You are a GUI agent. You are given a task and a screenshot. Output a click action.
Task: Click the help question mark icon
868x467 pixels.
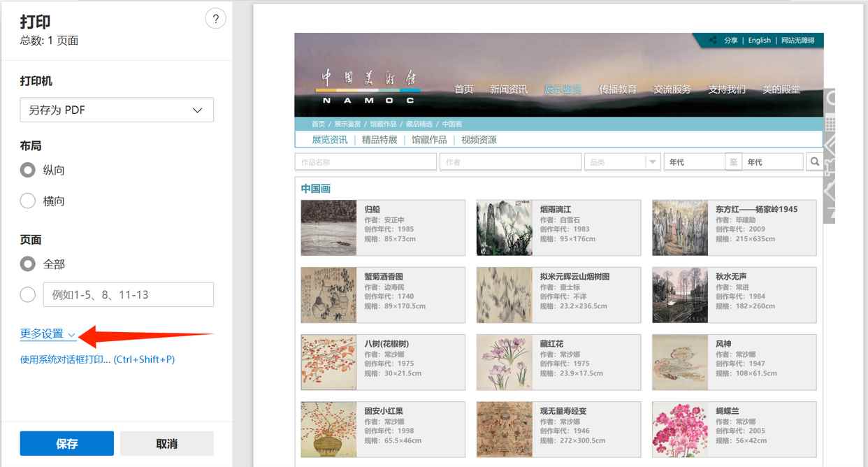(215, 19)
